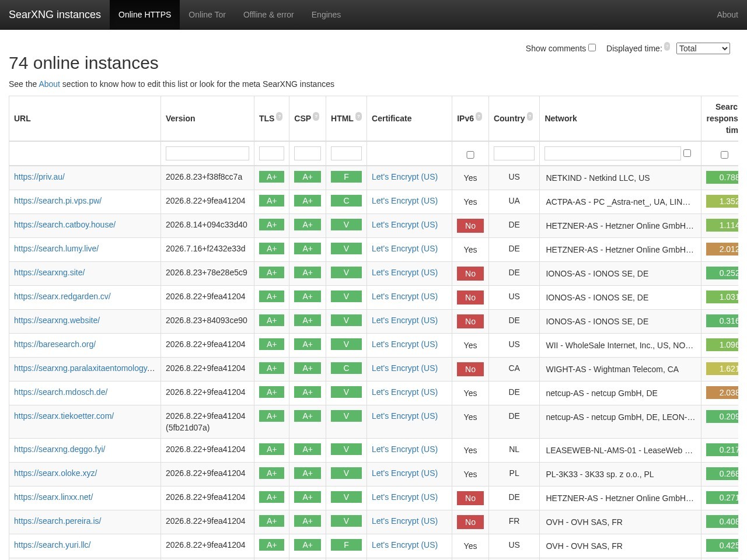Click the HTML grade F badge for priv.au
The height and width of the screenshot is (560, 747).
[x=346, y=177]
